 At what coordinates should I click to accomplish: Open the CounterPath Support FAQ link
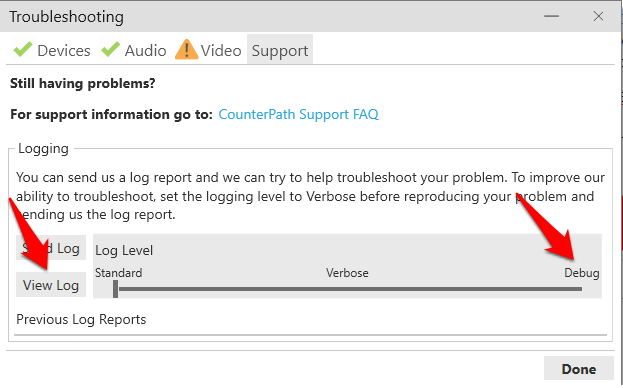[x=298, y=114]
